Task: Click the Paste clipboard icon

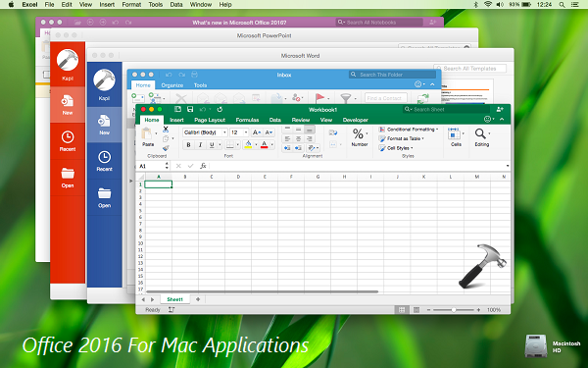Action: pos(147,133)
